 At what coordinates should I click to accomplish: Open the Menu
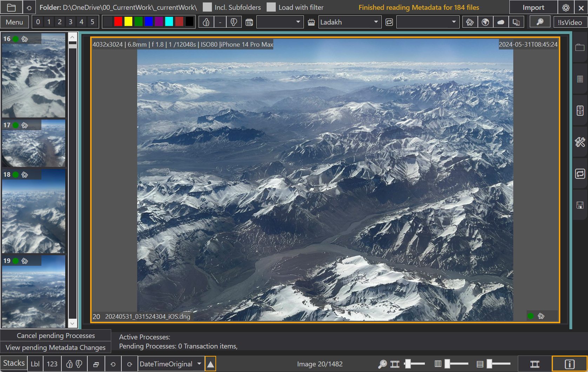pyautogui.click(x=14, y=22)
